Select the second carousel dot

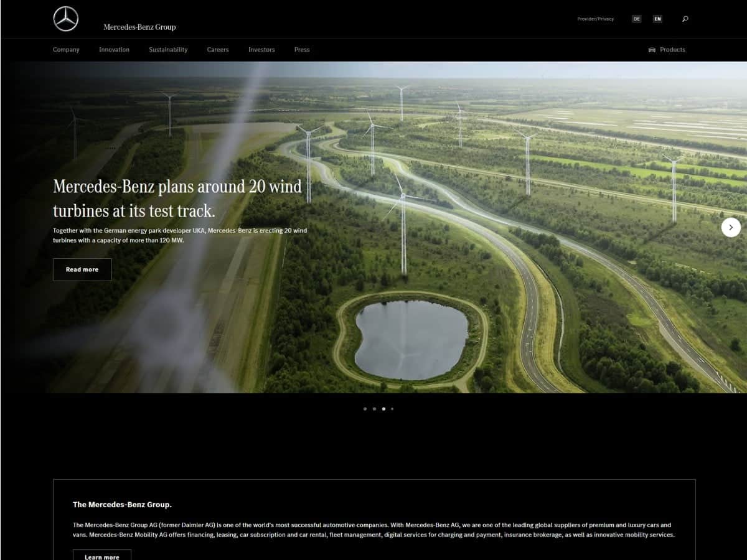(374, 409)
